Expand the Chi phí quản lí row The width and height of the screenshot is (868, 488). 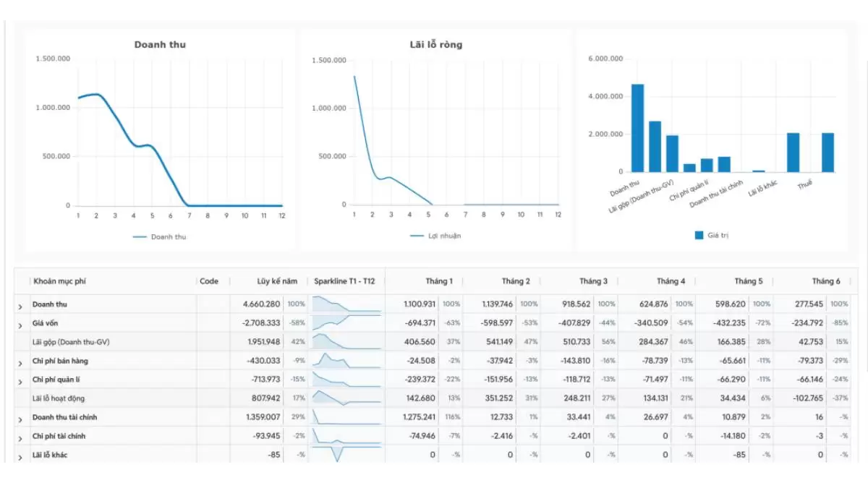coord(20,380)
